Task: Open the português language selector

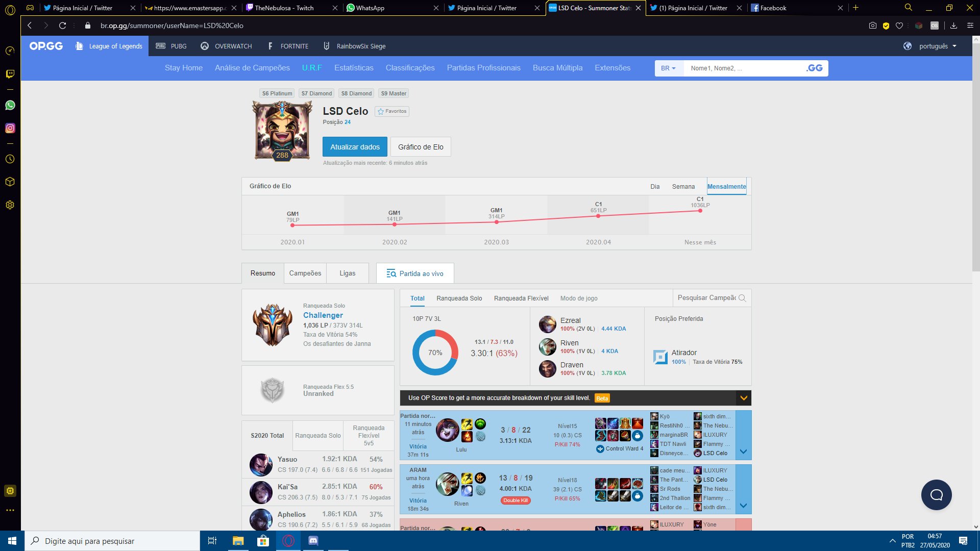Action: (933, 46)
